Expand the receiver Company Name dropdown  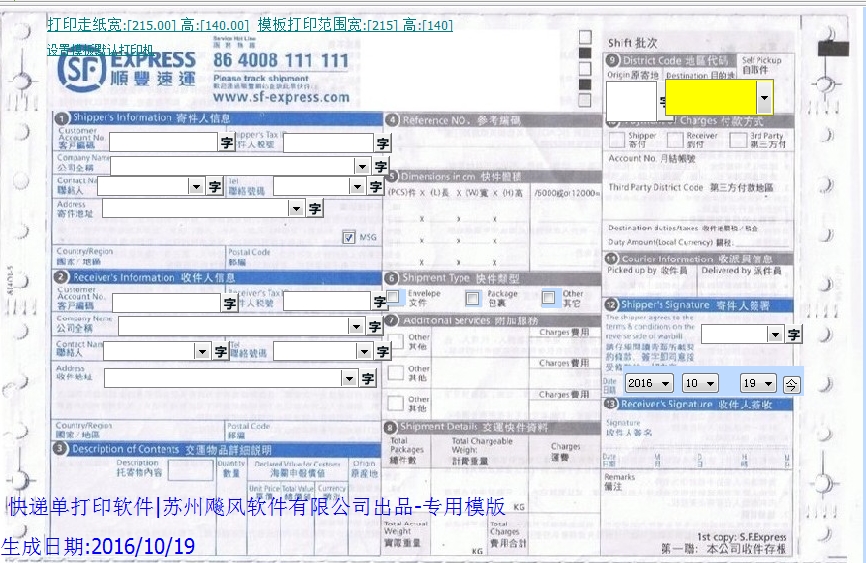356,327
